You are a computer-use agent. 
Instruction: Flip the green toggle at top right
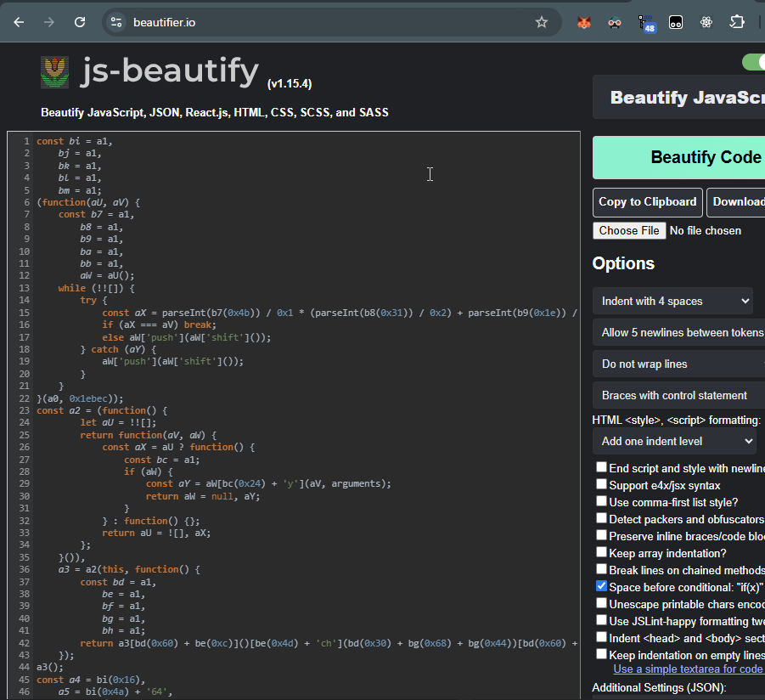754,62
